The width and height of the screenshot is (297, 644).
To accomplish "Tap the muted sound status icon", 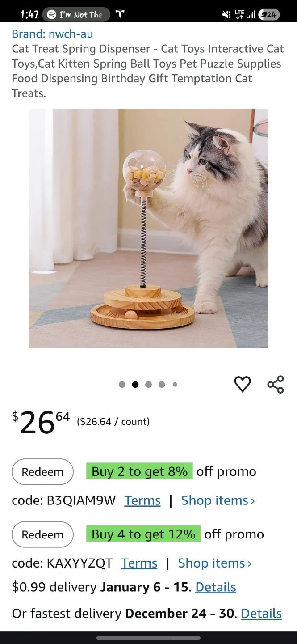I will (226, 15).
